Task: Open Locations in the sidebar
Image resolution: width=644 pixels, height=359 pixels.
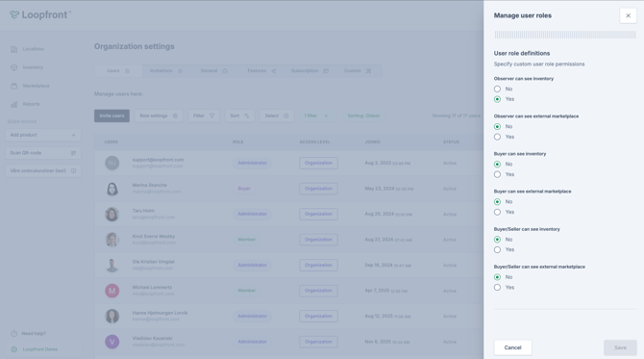Action: 33,49
